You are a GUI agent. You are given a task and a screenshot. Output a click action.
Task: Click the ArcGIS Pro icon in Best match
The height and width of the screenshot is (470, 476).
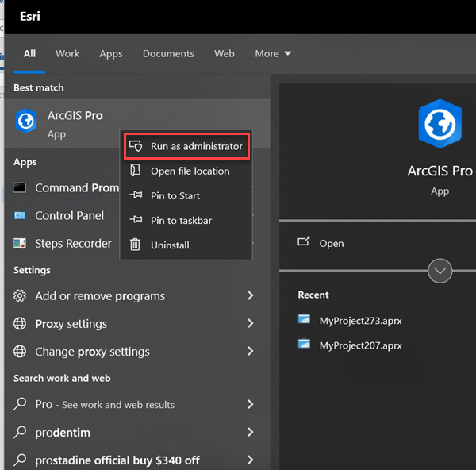point(26,121)
